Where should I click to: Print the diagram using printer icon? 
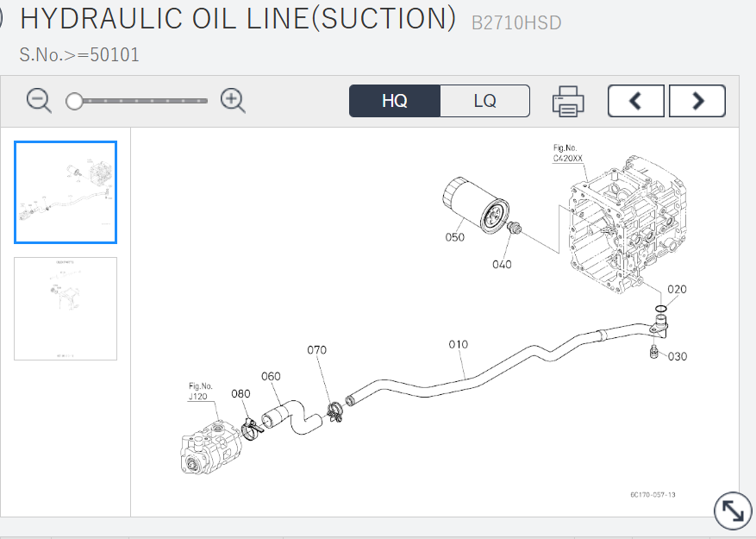[568, 101]
